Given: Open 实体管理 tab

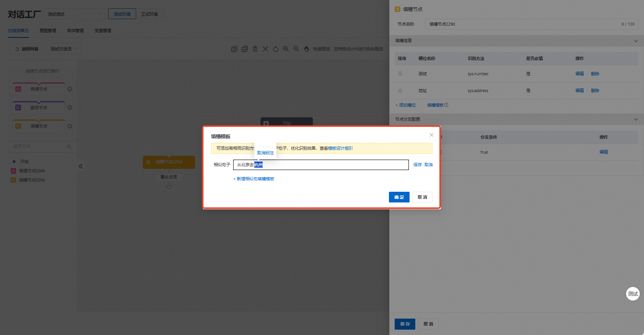Looking at the screenshot, I should click(75, 31).
